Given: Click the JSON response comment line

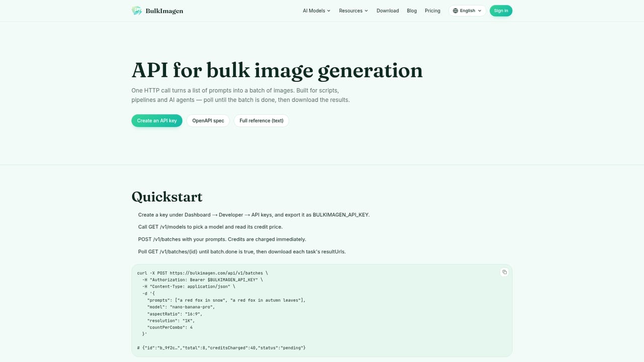Looking at the screenshot, I should (221, 348).
